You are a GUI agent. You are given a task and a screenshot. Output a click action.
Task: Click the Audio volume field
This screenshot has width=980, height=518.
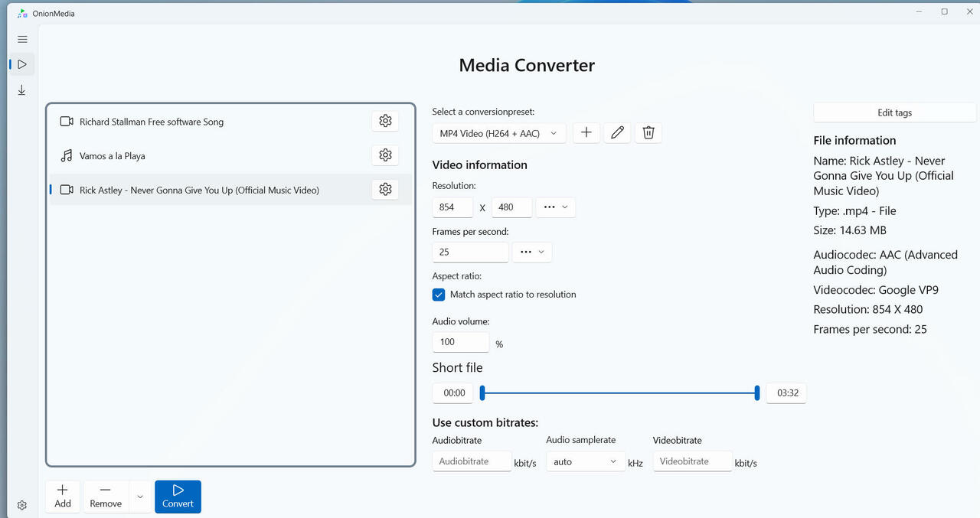461,342
